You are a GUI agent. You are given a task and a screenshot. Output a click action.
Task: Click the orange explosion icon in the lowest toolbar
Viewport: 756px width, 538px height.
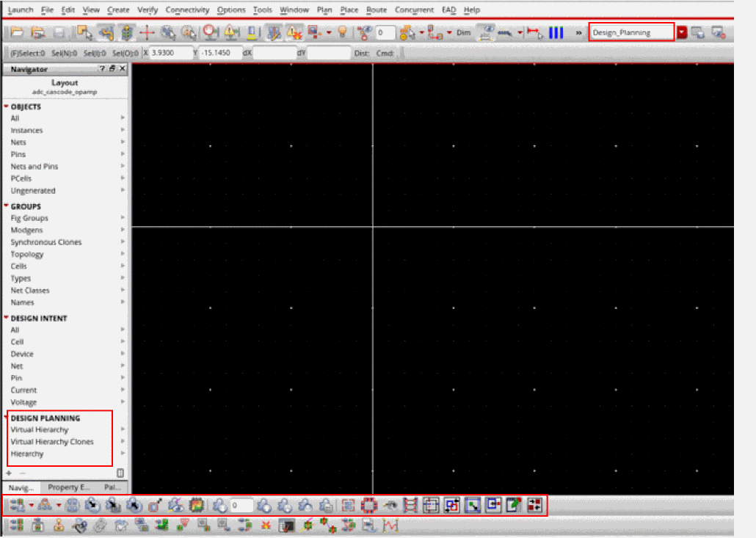(266, 526)
